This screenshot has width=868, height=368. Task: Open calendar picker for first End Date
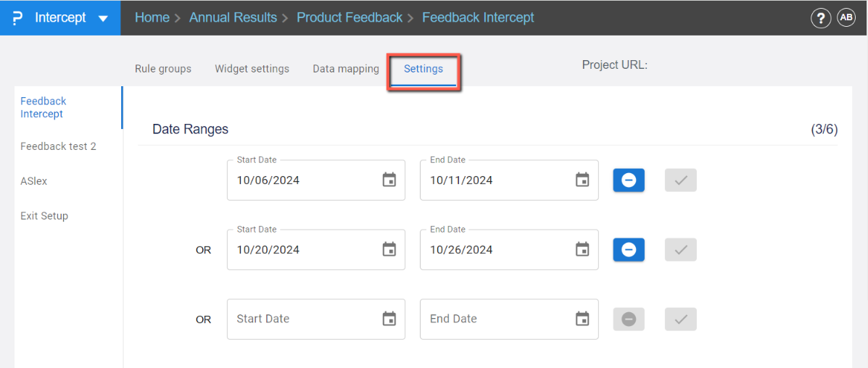tap(582, 180)
